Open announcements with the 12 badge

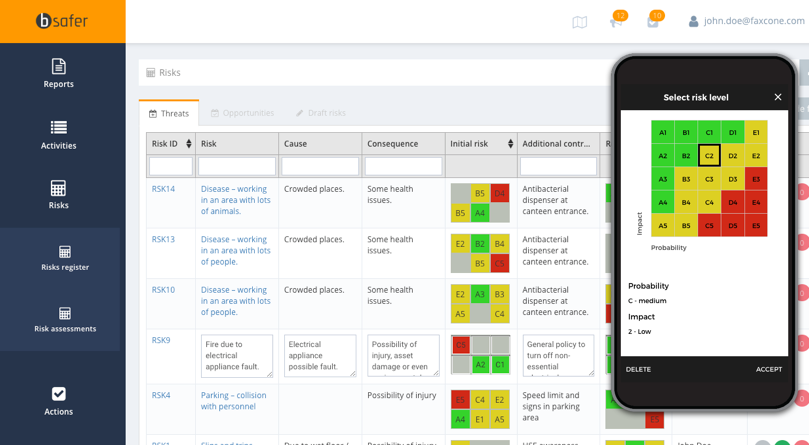coord(616,21)
